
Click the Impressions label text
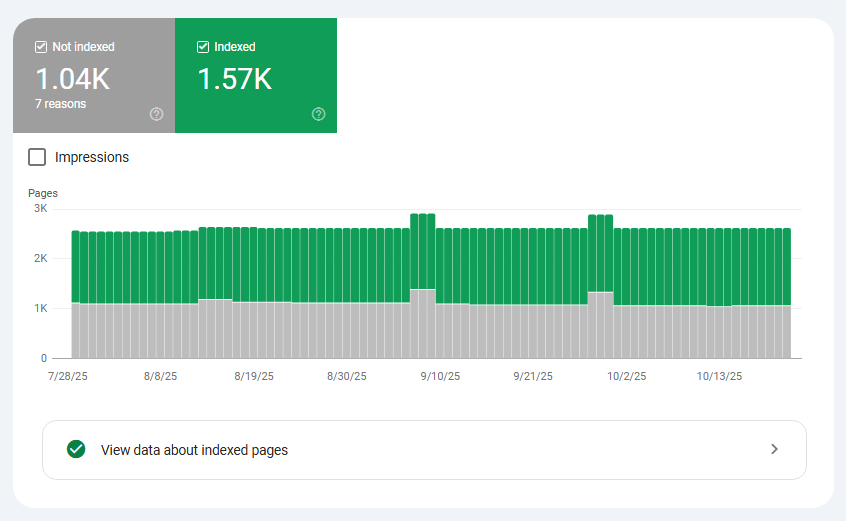[92, 157]
